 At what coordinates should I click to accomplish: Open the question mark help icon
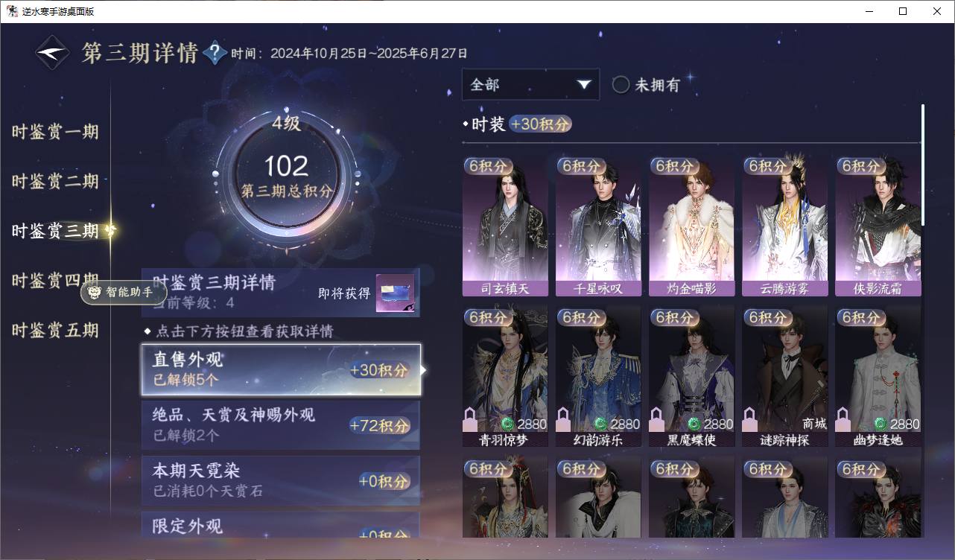point(215,53)
